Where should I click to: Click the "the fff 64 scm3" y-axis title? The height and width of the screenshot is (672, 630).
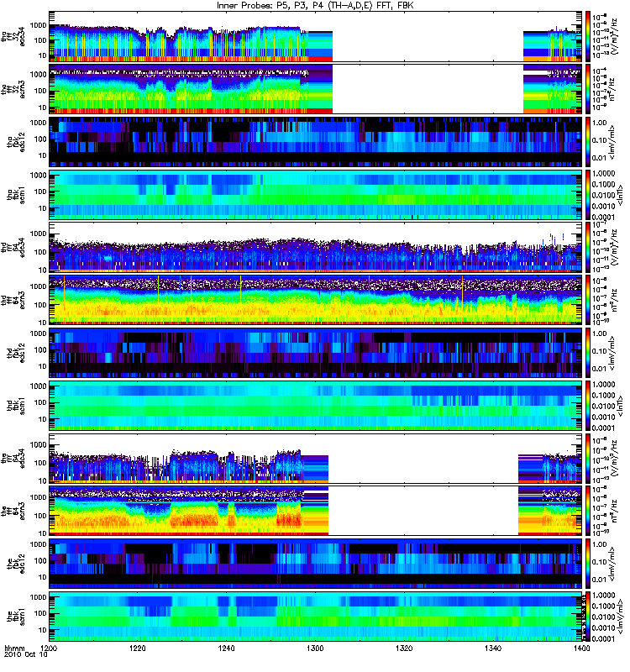pyautogui.click(x=13, y=511)
